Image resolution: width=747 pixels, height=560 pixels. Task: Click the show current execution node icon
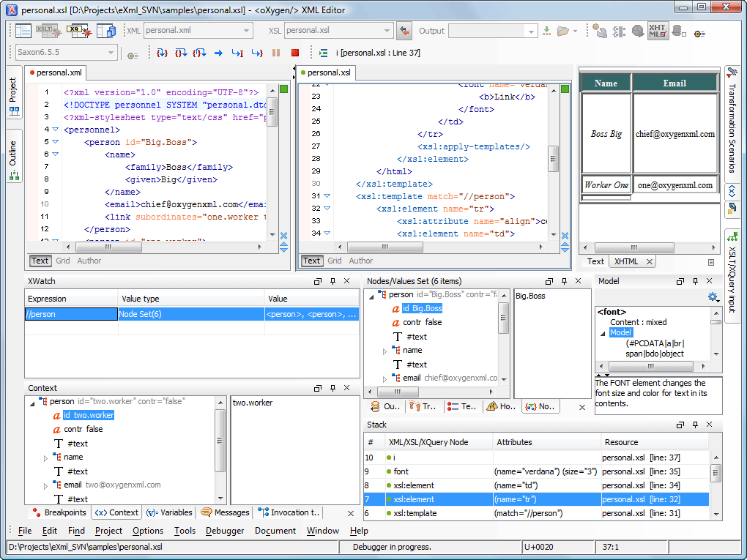tap(324, 53)
